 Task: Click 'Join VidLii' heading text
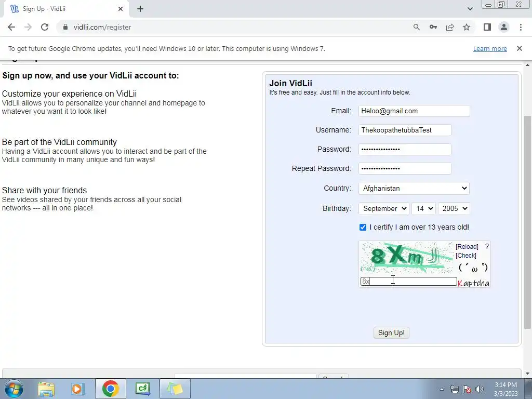[291, 84]
